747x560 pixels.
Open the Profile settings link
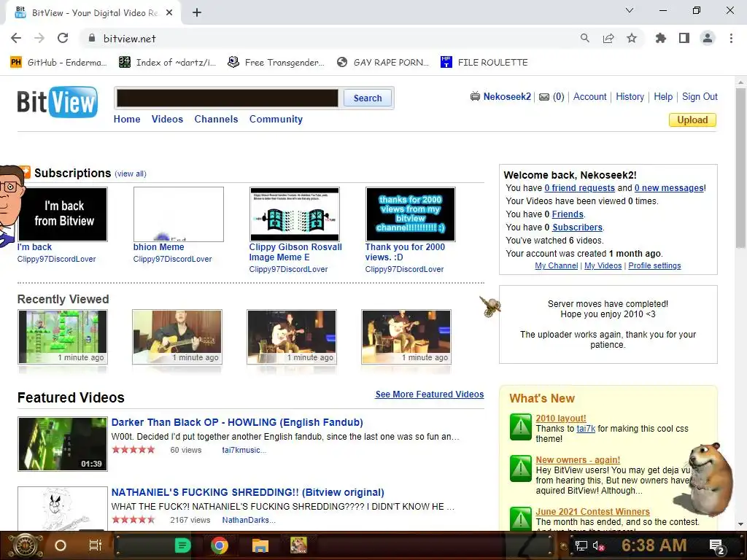[x=654, y=265]
